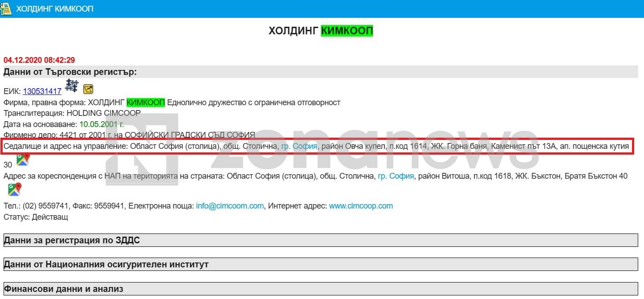Visit the www.cimcoop.com website link
The image size is (644, 299).
click(x=361, y=206)
